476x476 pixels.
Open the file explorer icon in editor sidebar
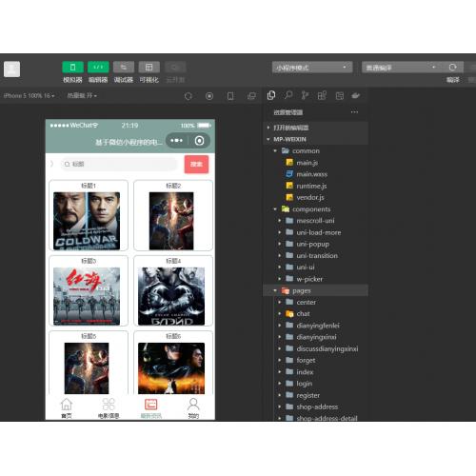coord(271,95)
